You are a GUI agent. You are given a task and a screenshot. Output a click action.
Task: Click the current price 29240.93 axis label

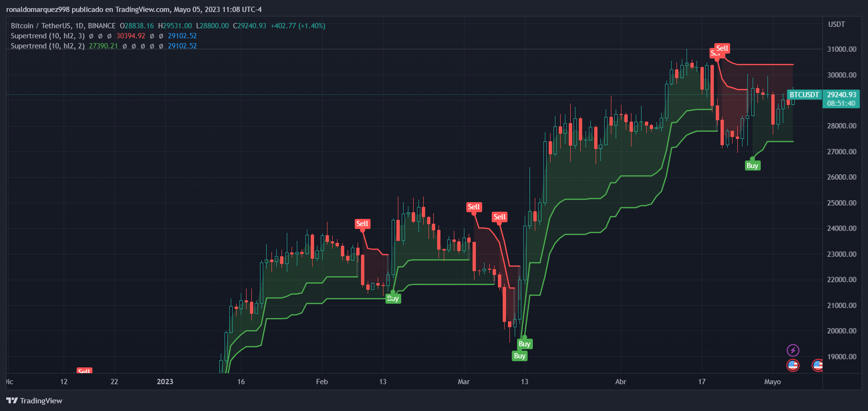pyautogui.click(x=841, y=95)
